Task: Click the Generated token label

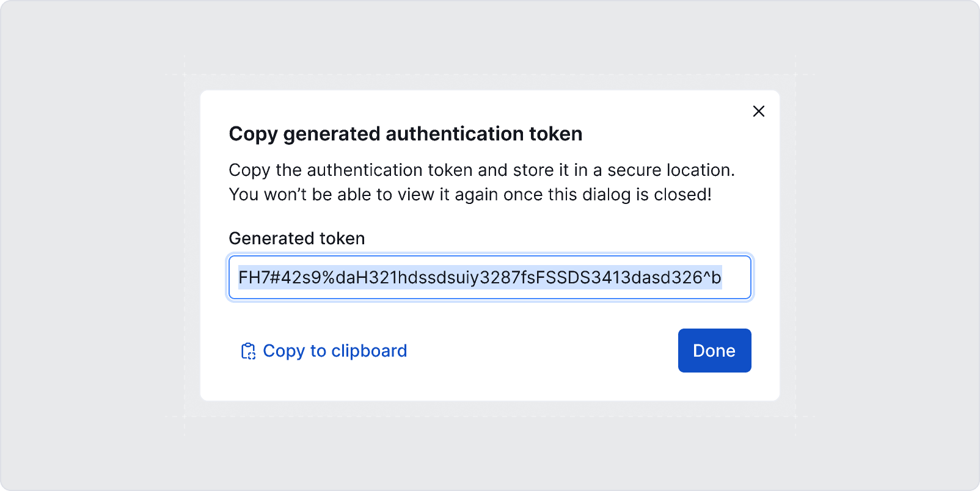Action: (x=296, y=238)
